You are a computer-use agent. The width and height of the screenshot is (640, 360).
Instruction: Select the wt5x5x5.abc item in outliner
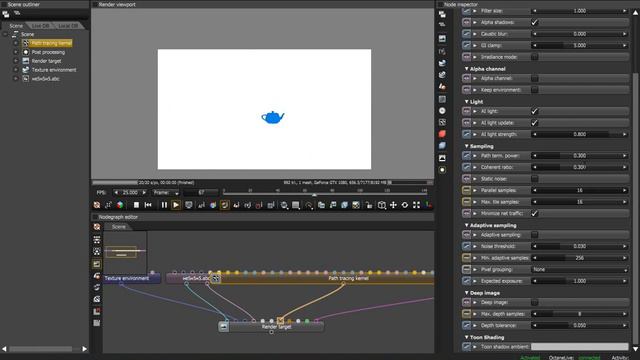click(x=45, y=79)
